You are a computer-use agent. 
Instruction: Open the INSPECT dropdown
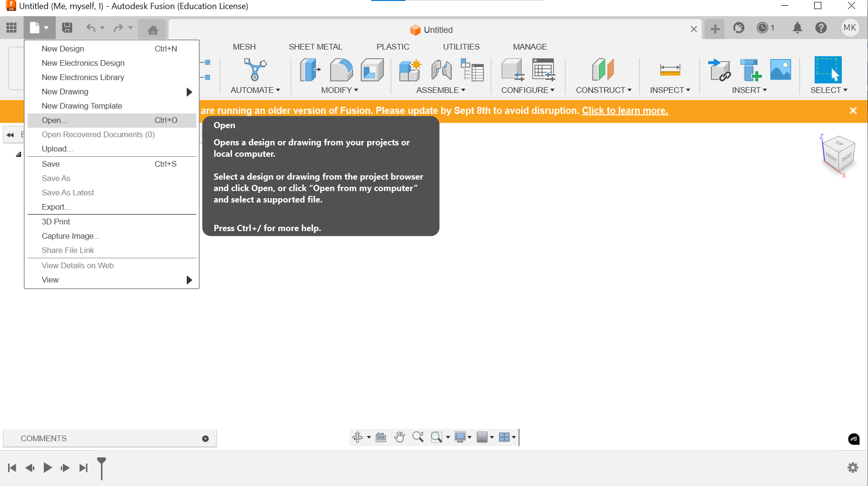pyautogui.click(x=670, y=90)
